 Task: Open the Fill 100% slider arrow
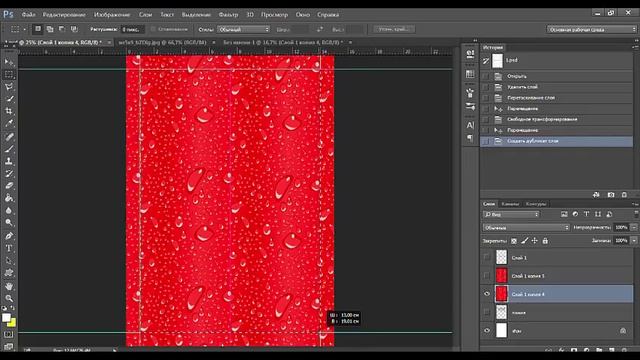coord(634,241)
